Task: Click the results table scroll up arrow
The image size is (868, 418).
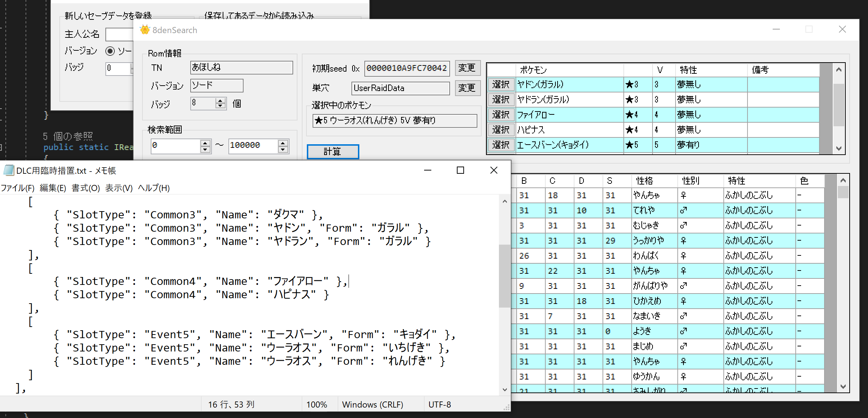Action: pos(843,181)
